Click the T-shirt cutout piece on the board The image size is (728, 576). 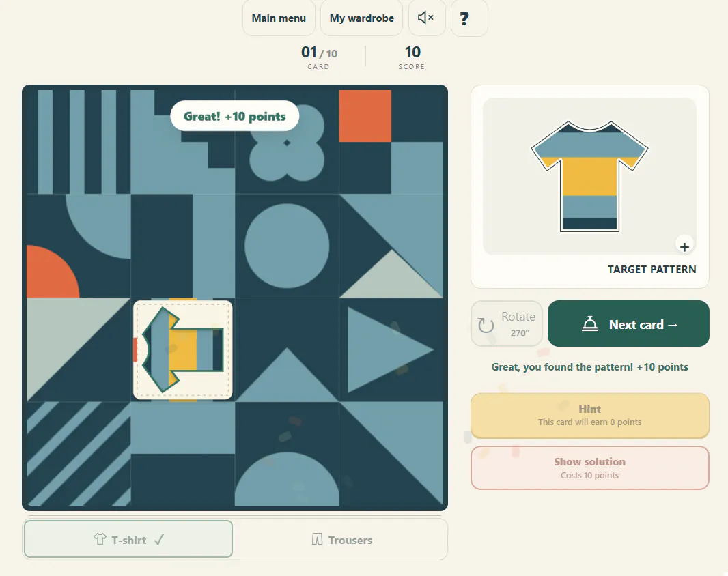pos(183,349)
